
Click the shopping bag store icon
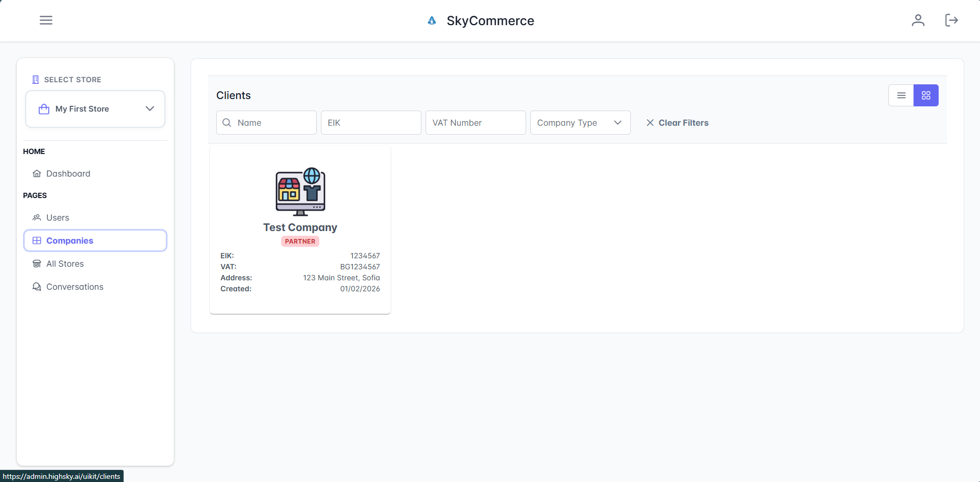click(44, 109)
